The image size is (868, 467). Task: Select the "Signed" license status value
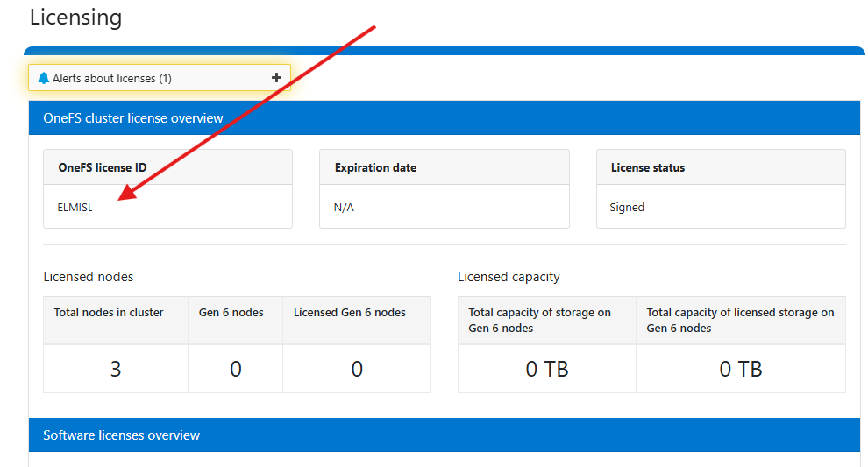[x=627, y=208]
